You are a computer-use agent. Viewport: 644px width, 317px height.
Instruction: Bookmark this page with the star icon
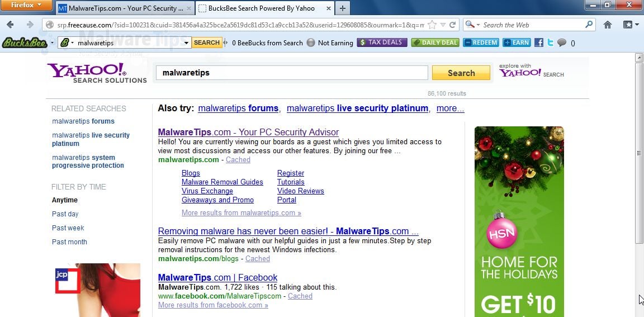pyautogui.click(x=432, y=25)
